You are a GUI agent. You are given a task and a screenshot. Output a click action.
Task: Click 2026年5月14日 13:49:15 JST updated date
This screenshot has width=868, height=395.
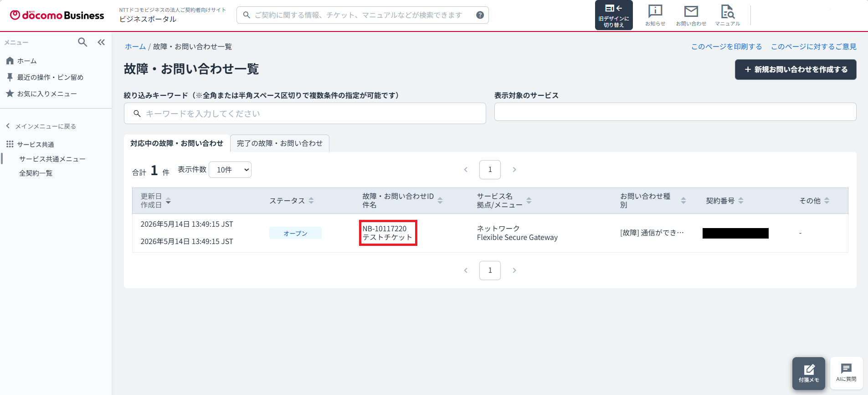(187, 224)
